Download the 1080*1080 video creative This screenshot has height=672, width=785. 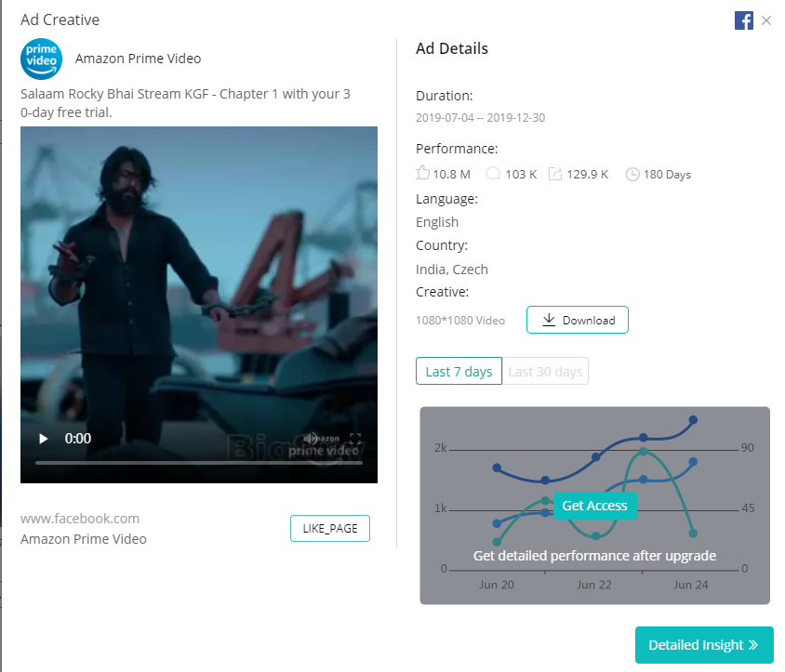point(578,320)
